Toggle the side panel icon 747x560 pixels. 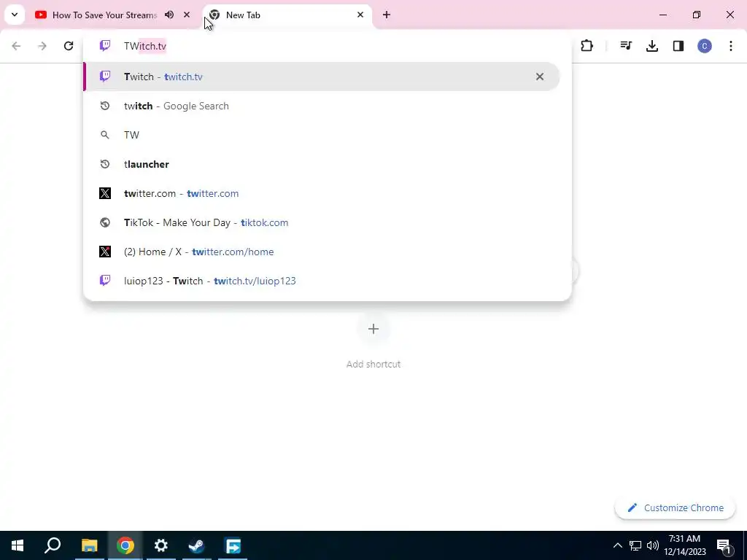tap(678, 46)
